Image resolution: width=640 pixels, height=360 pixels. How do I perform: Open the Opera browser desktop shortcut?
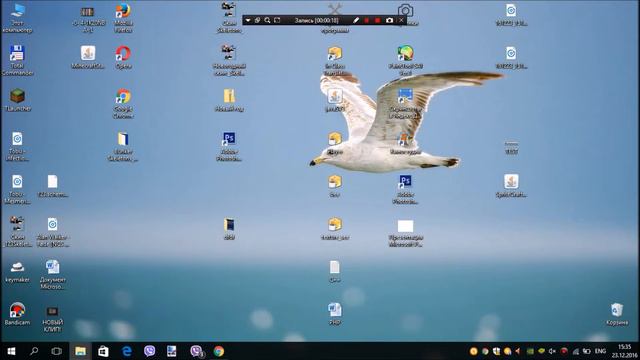(123, 57)
